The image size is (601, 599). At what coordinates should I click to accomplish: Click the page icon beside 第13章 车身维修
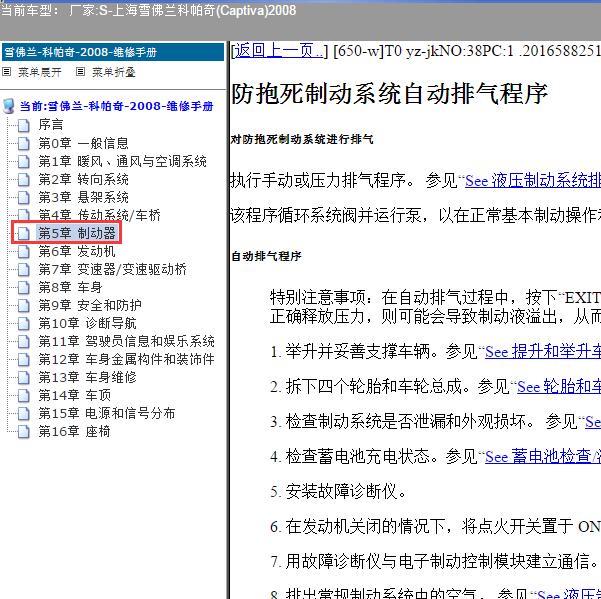24,377
